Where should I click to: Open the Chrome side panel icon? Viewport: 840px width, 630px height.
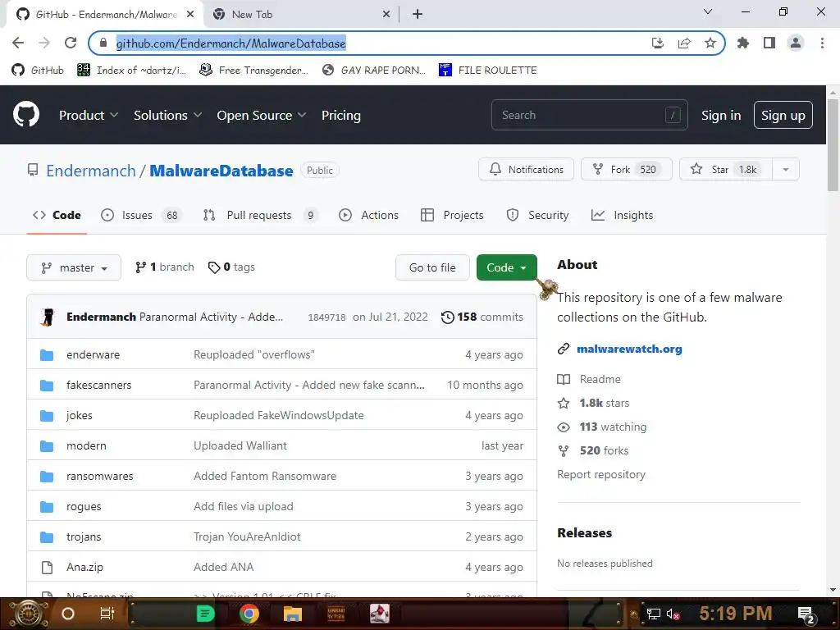769,43
